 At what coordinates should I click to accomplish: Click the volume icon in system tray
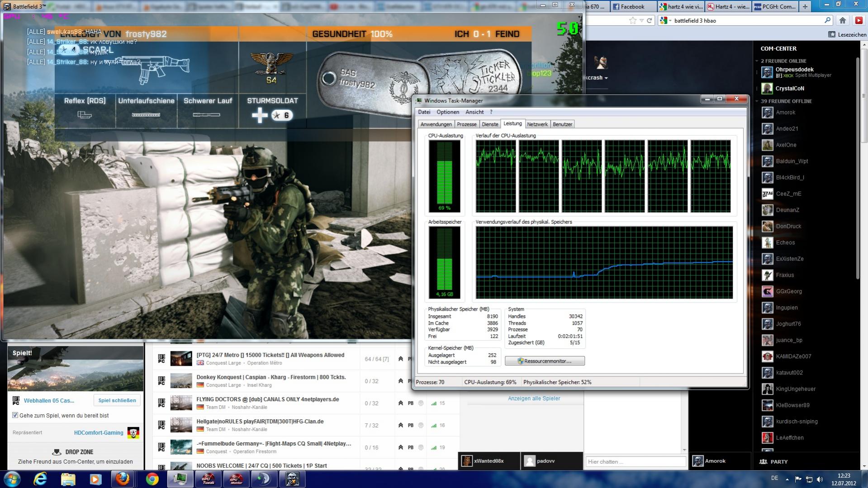[819, 479]
